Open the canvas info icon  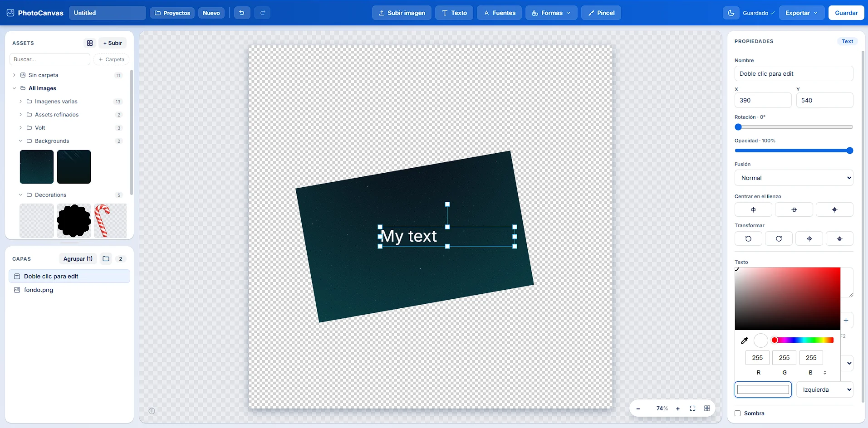pos(152,411)
